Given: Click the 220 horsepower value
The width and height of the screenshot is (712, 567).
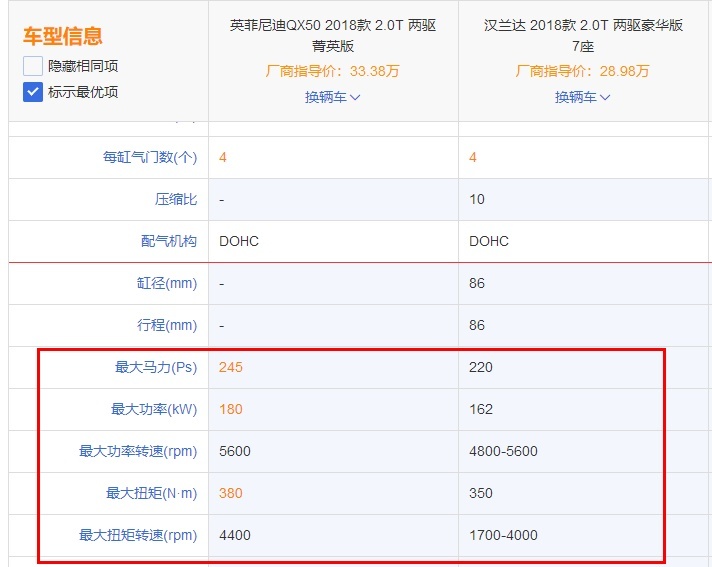Looking at the screenshot, I should (x=481, y=367).
